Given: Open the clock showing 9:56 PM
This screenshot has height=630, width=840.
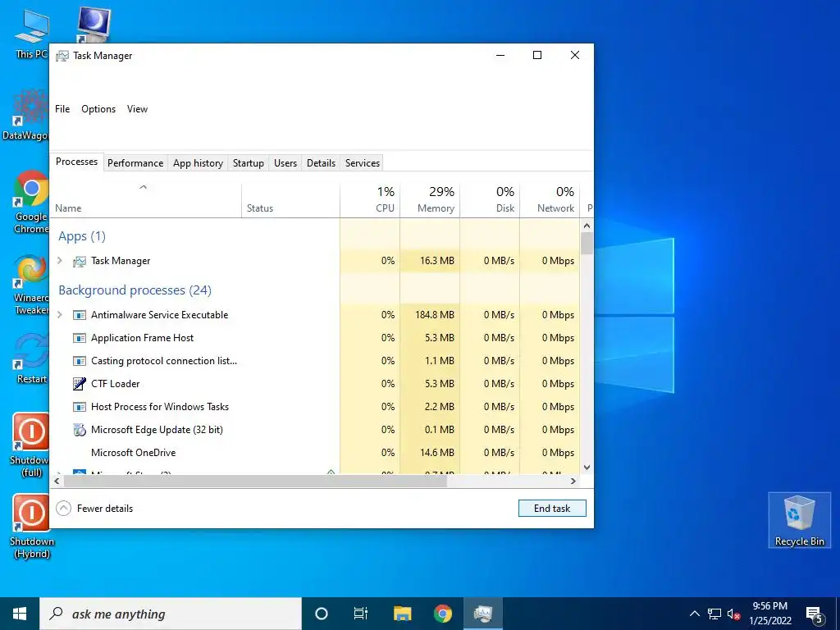Looking at the screenshot, I should 770,614.
